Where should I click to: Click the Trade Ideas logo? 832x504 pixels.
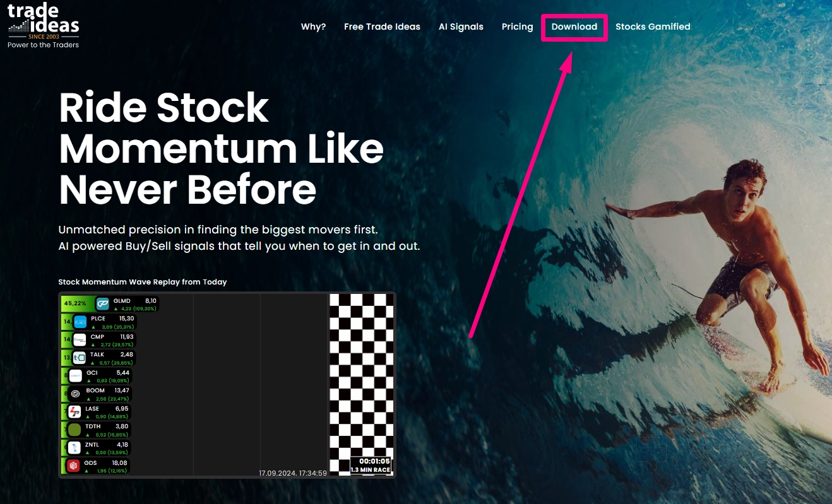[x=44, y=26]
